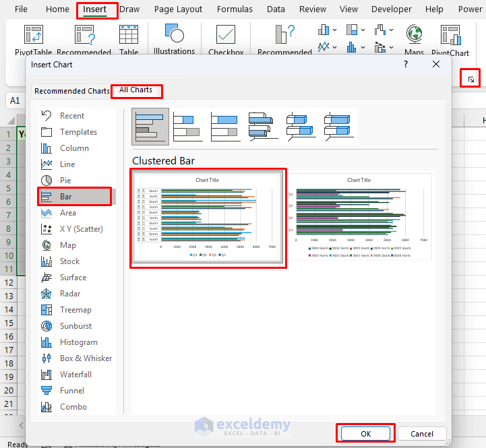The width and height of the screenshot is (486, 448).
Task: Open the Review ribbon tab
Action: 313,9
